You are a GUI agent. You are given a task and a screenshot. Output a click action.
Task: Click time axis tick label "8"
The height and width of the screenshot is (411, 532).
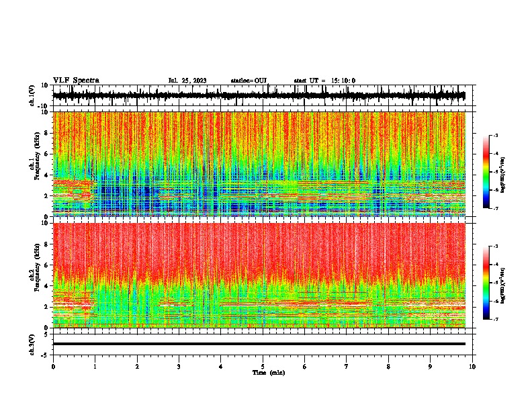388,367
